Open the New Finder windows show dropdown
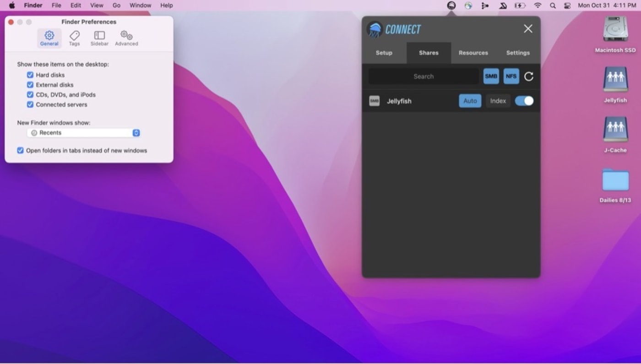The width and height of the screenshot is (641, 364). pyautogui.click(x=83, y=133)
